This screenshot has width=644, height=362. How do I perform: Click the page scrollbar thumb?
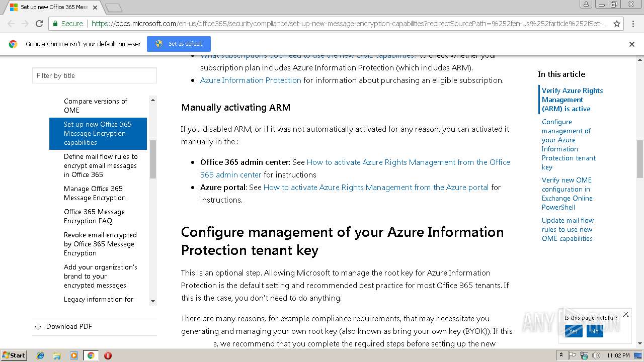coord(639,158)
